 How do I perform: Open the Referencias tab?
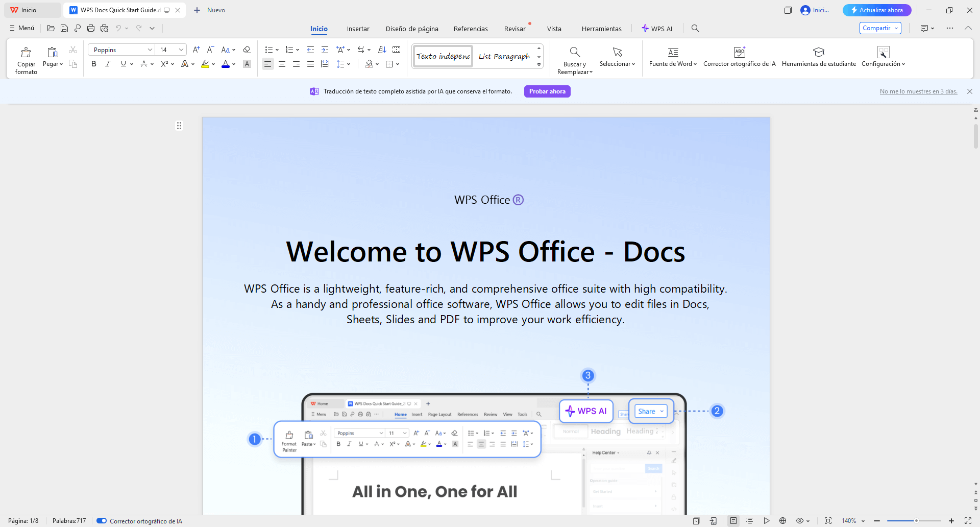[x=471, y=29]
